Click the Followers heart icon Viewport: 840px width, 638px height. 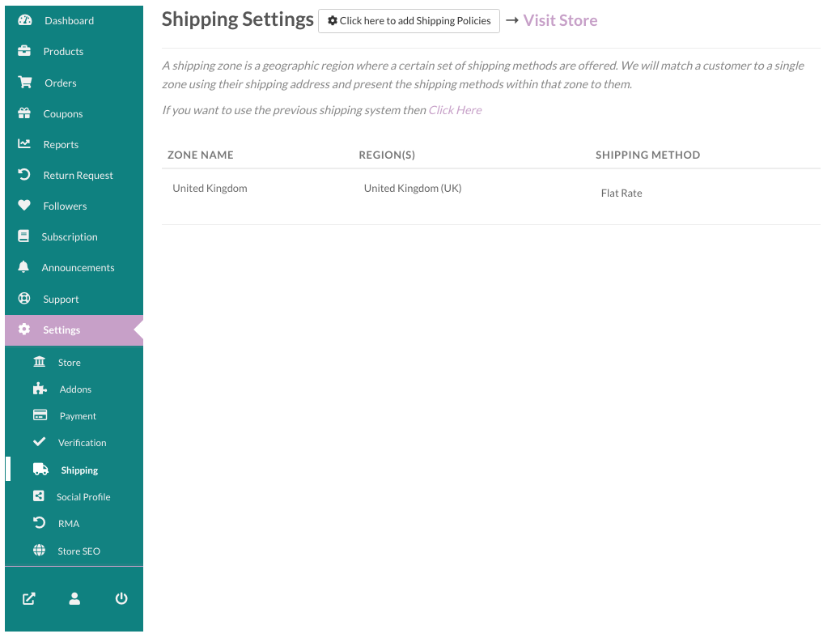coord(24,206)
